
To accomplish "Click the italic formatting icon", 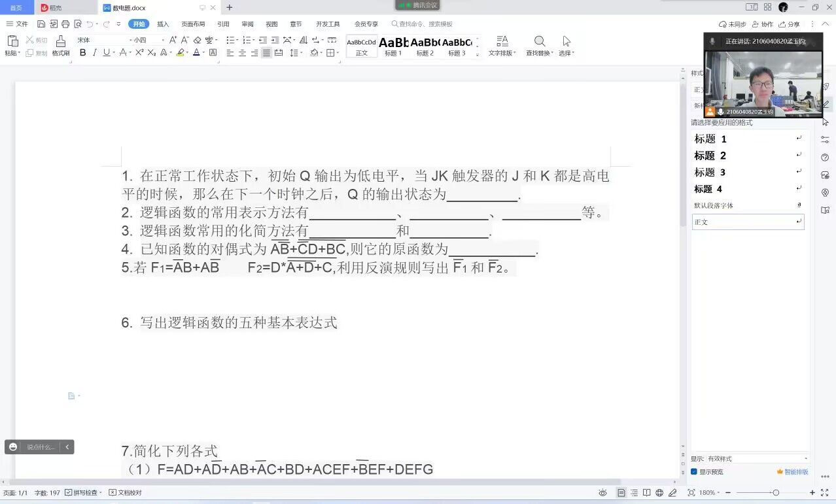I will 94,53.
